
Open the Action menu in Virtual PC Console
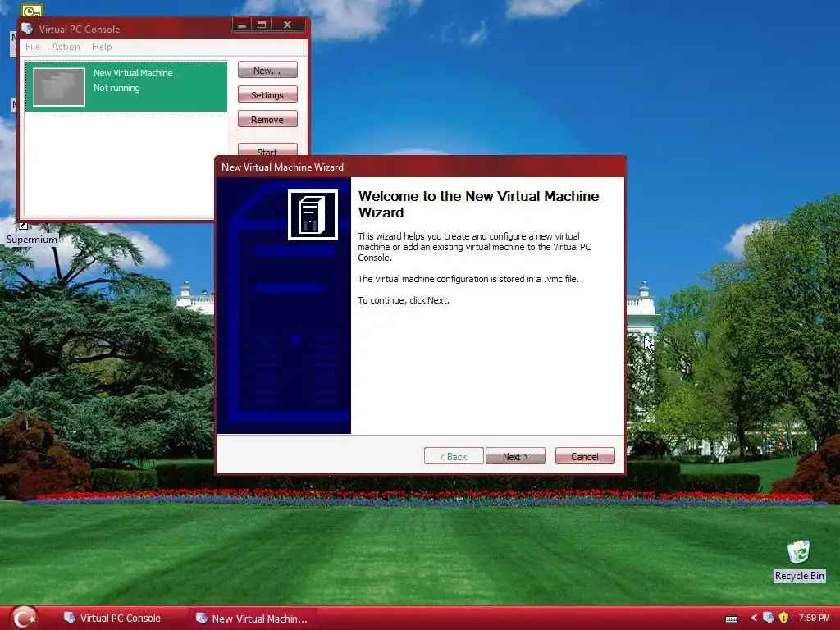coord(66,47)
